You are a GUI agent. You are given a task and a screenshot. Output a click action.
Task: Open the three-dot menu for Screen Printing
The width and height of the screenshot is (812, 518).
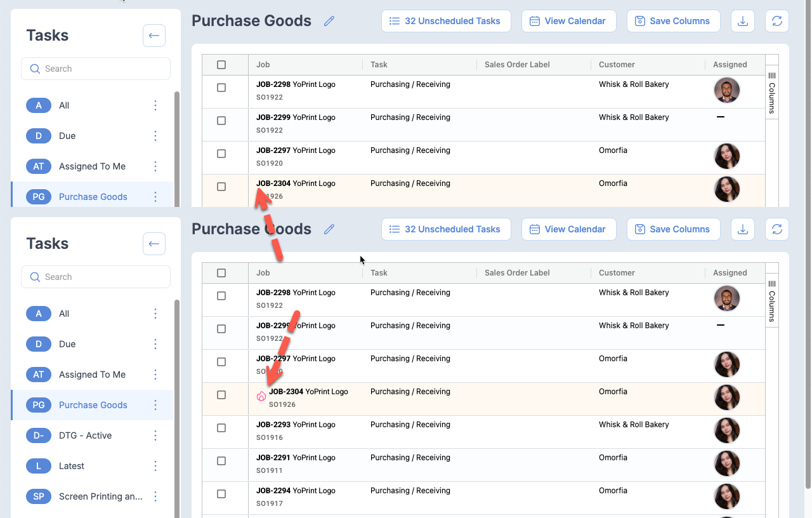(x=155, y=496)
